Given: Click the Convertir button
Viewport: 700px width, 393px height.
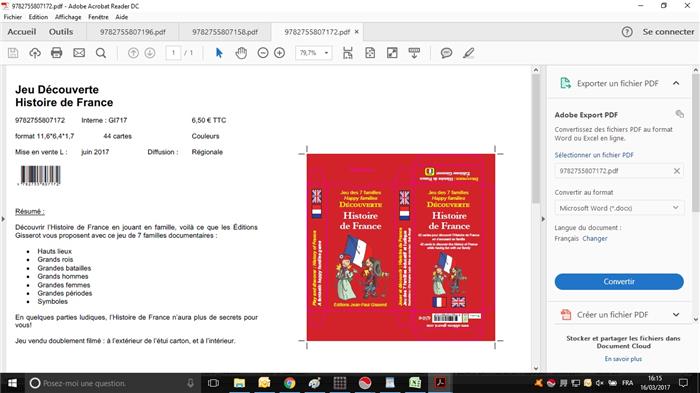Looking at the screenshot, I should 619,281.
